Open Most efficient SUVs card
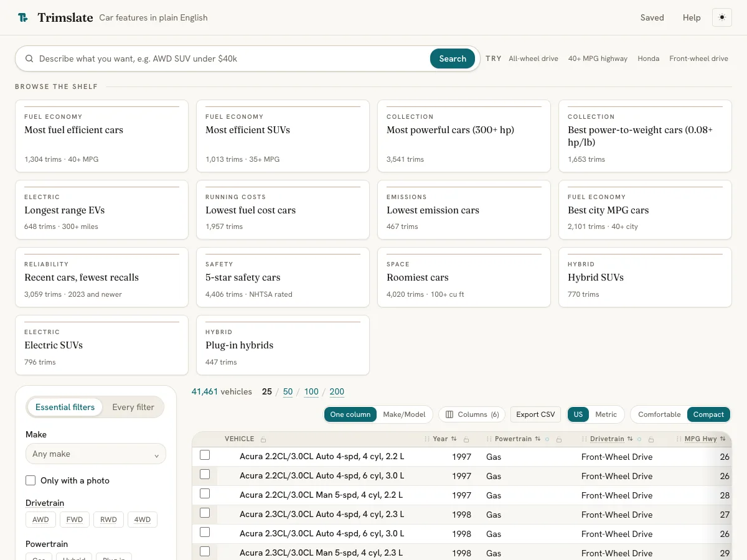 [283, 136]
